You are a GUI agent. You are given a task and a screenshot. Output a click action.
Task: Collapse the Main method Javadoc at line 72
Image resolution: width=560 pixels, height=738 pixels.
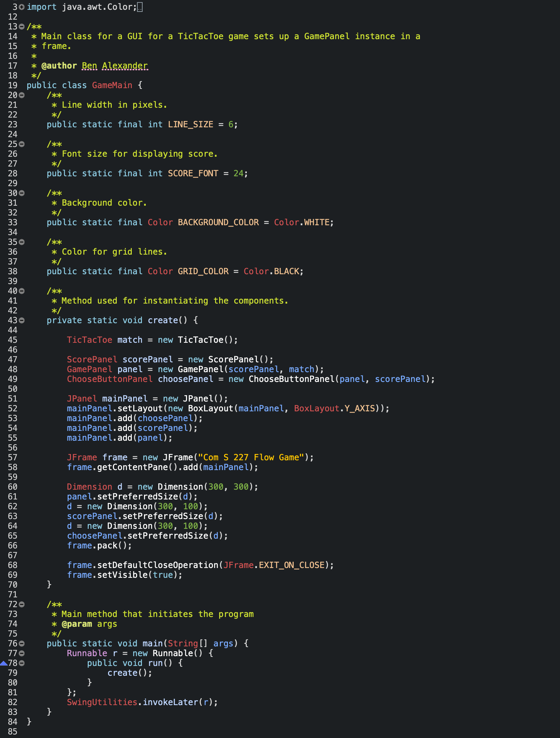(x=22, y=604)
